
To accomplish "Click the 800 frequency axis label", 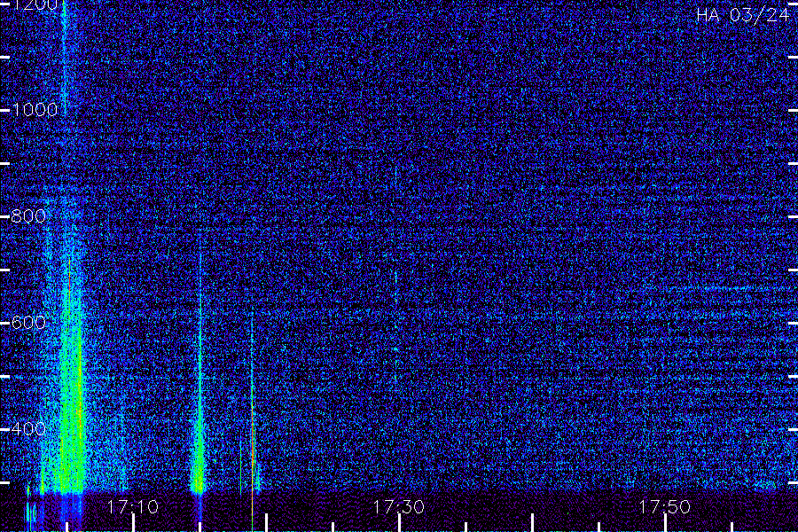I will (x=28, y=215).
